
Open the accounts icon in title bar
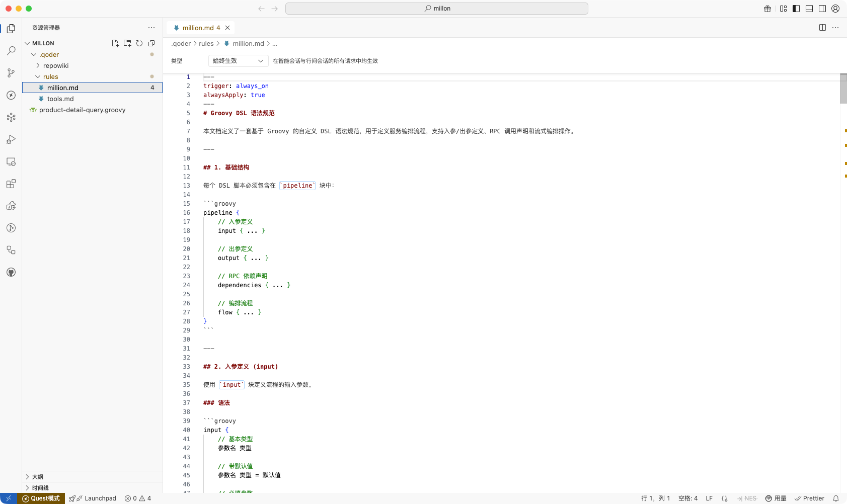pyautogui.click(x=835, y=9)
